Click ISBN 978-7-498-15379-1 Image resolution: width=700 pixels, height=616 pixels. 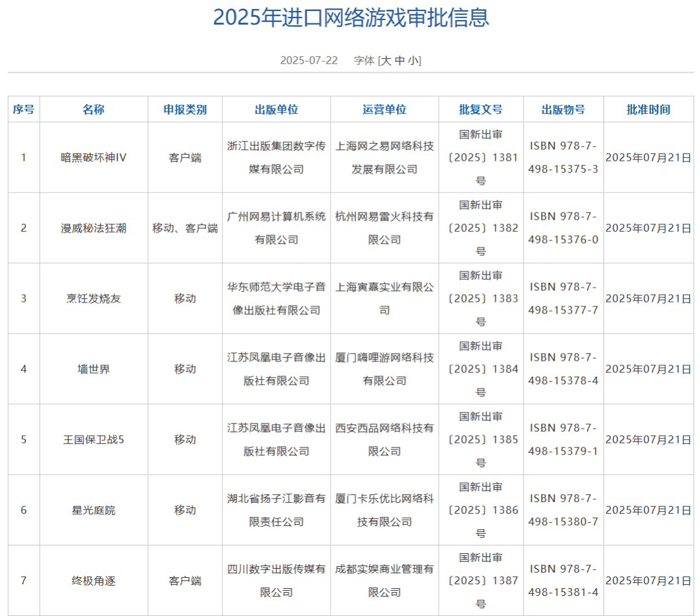[563, 439]
